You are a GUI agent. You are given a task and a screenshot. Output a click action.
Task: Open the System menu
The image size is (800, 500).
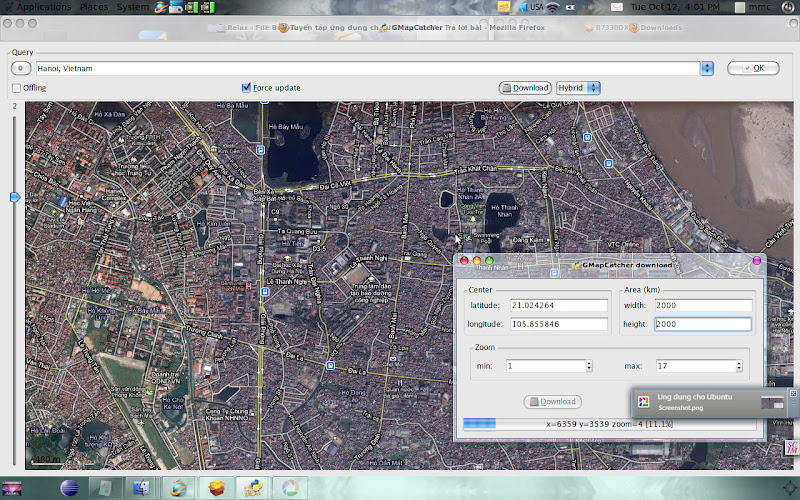pos(133,7)
